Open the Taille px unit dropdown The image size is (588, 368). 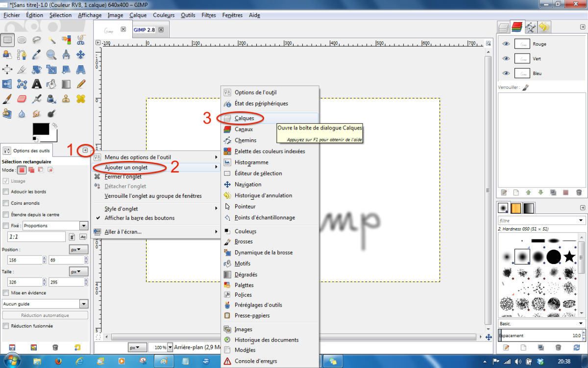[79, 271]
